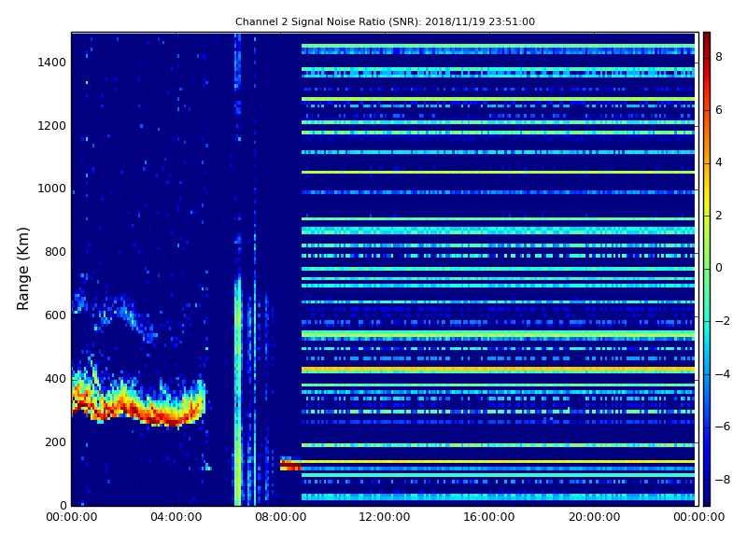Click the colorbar label −2
Viewport: 747px width, 560px height.
pos(723,321)
